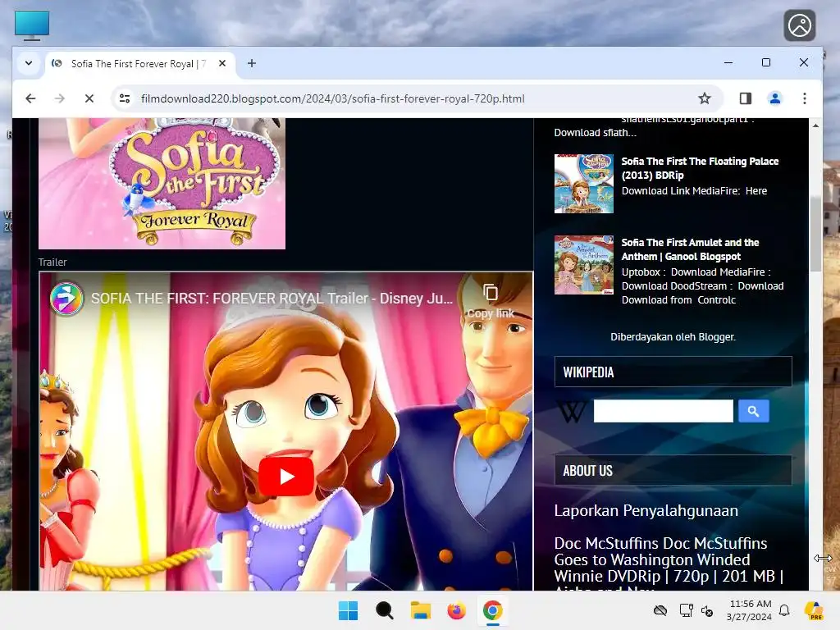Open Sofia The First Amulet and the Anthem link
The height and width of the screenshot is (630, 840).
coord(690,249)
